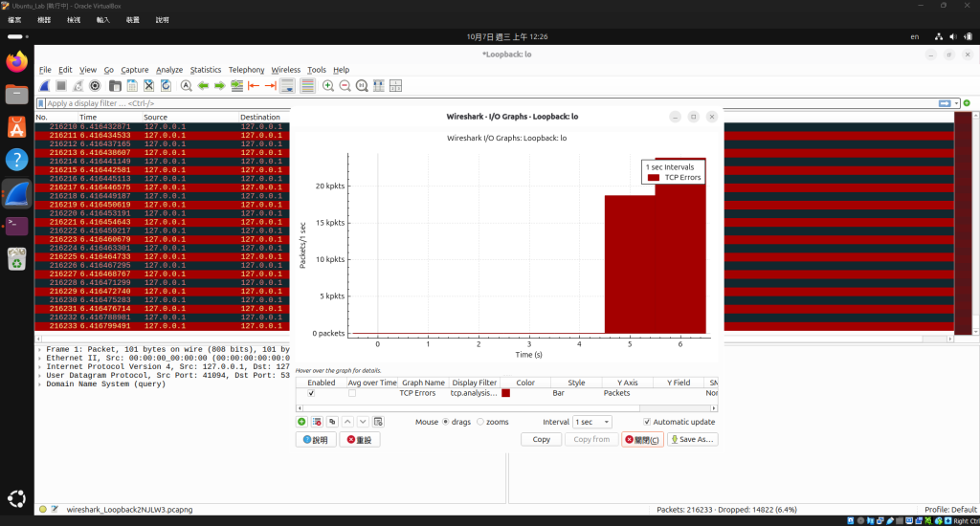
Task: Expand the User Datagram Protocol row
Action: tap(40, 376)
